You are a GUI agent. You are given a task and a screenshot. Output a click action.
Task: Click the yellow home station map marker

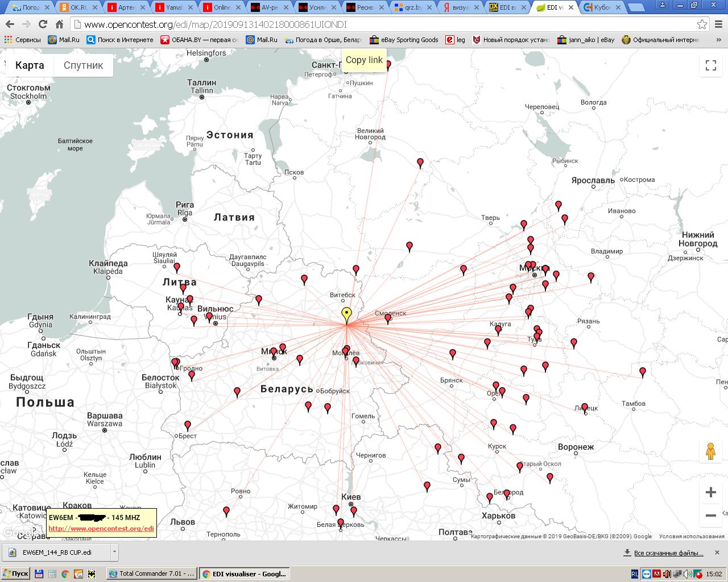click(346, 314)
